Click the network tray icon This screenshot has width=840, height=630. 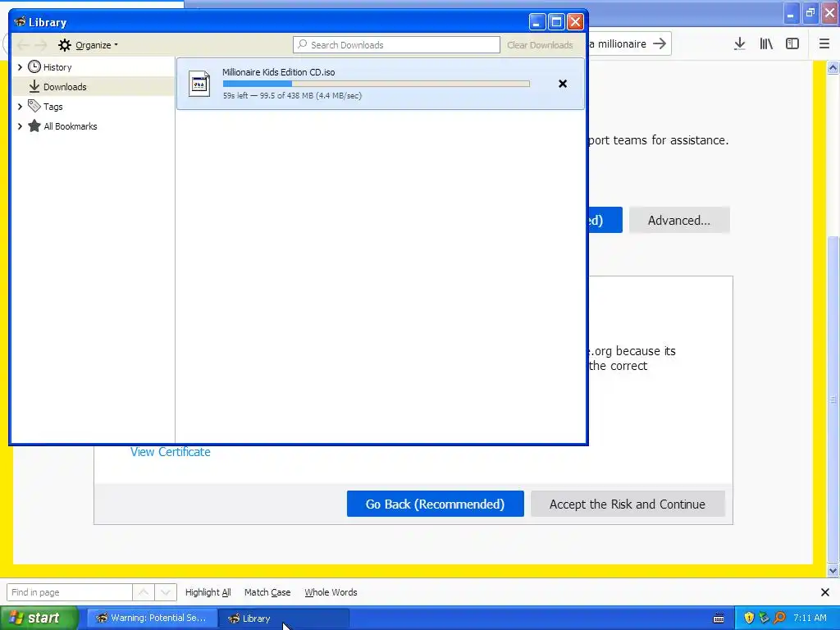[764, 619]
